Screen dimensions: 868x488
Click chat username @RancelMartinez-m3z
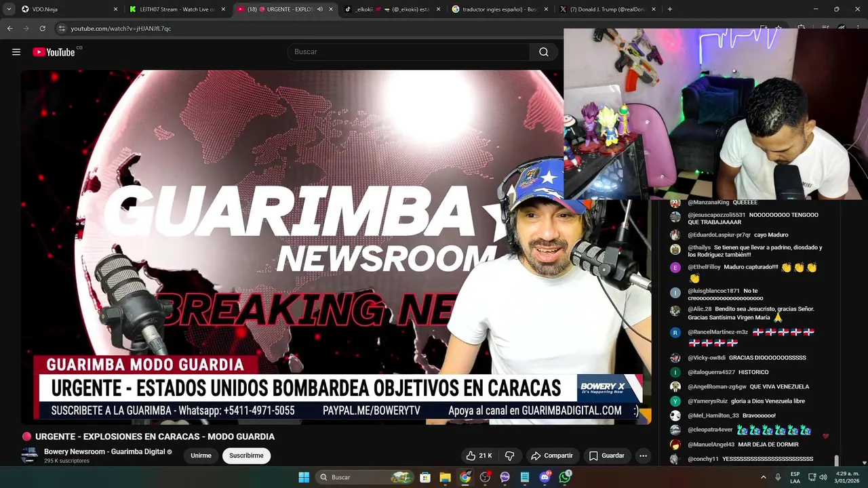coord(717,332)
